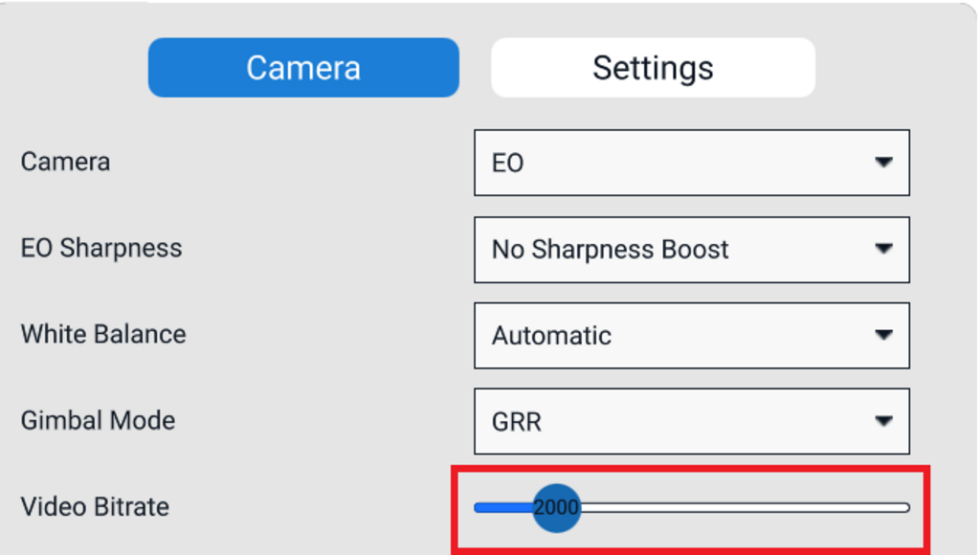Click the Video Bitrate label
The width and height of the screenshot is (980, 555).
click(x=95, y=506)
